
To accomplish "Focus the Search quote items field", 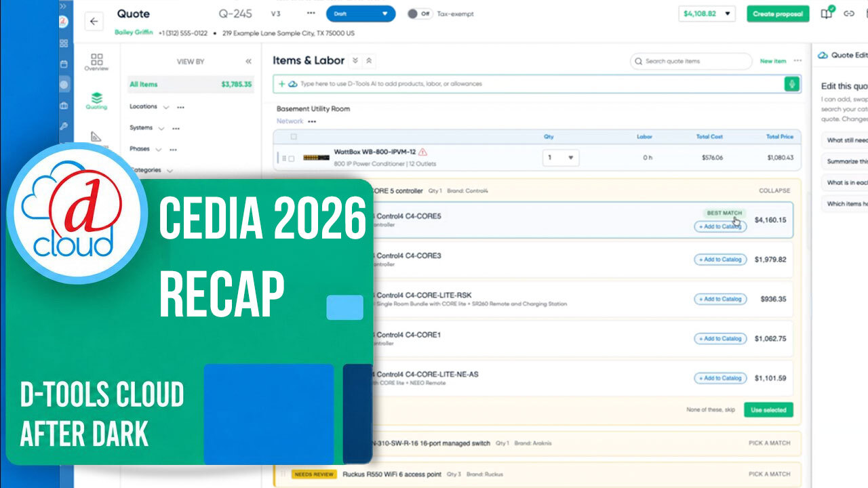I will 691,61.
